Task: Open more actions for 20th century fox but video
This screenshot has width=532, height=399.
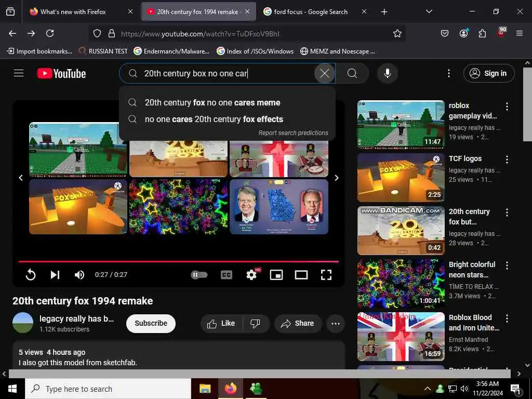Action: (507, 212)
